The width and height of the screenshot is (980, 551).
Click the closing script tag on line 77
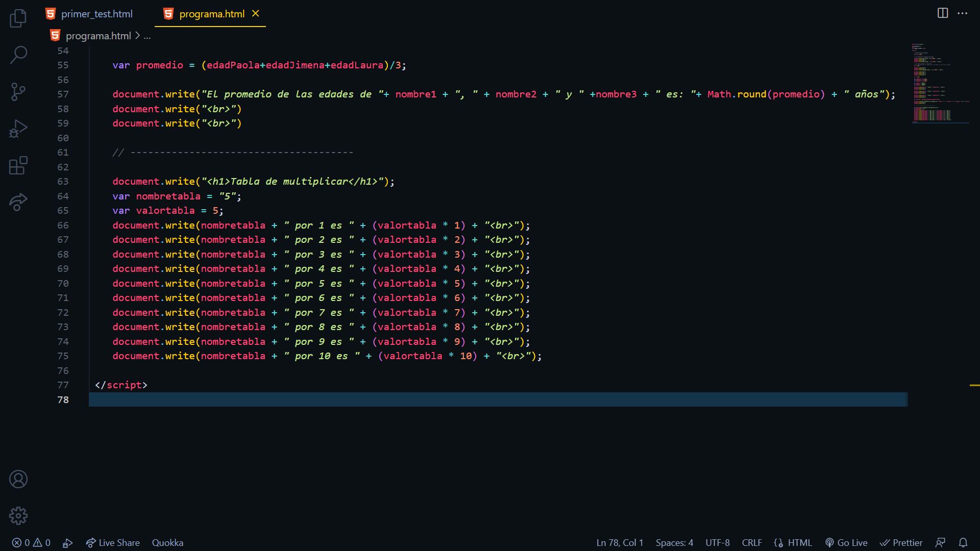[x=121, y=385]
